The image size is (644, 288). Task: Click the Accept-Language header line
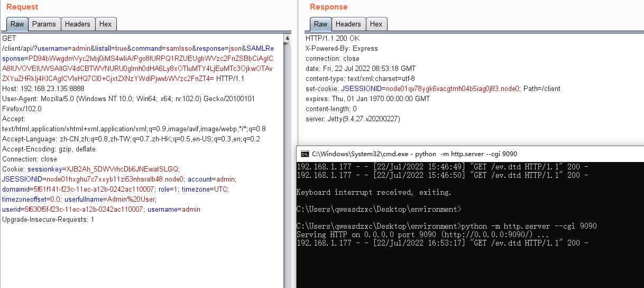[x=131, y=139]
